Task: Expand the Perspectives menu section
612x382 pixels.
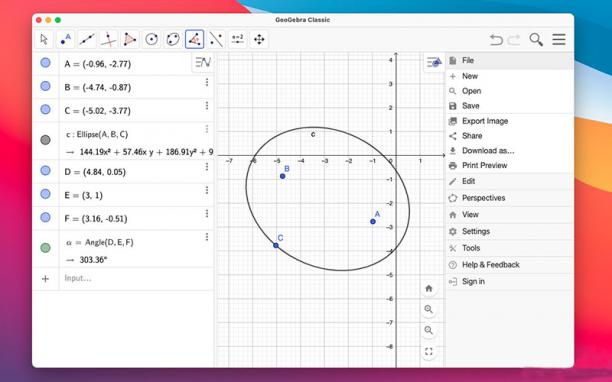Action: click(x=510, y=198)
